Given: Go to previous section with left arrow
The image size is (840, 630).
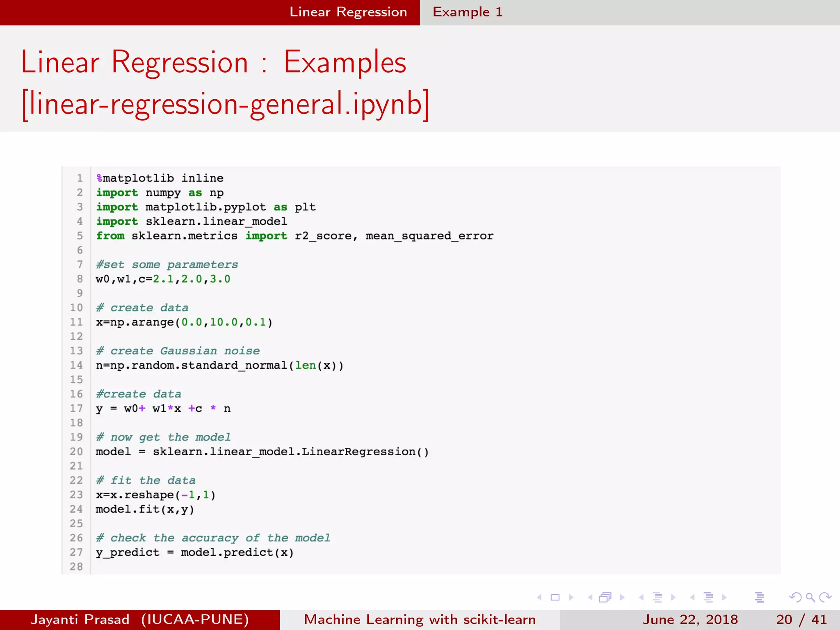Looking at the screenshot, I should click(692, 598).
